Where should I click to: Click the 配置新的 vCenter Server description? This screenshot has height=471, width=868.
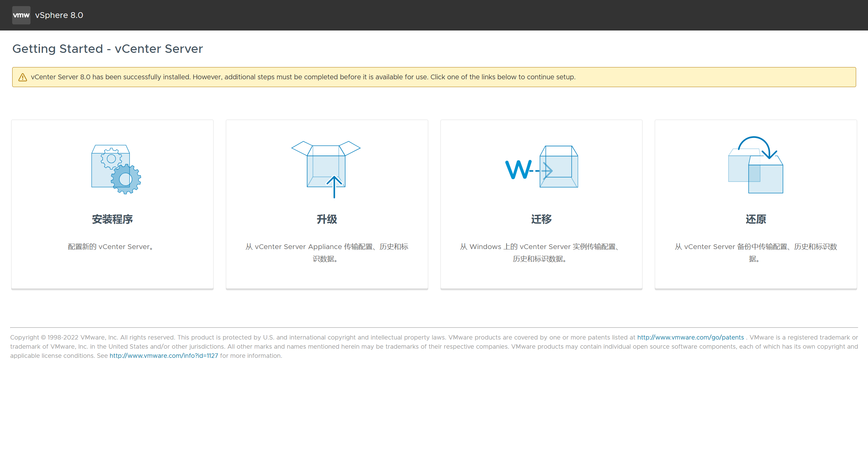pyautogui.click(x=111, y=247)
